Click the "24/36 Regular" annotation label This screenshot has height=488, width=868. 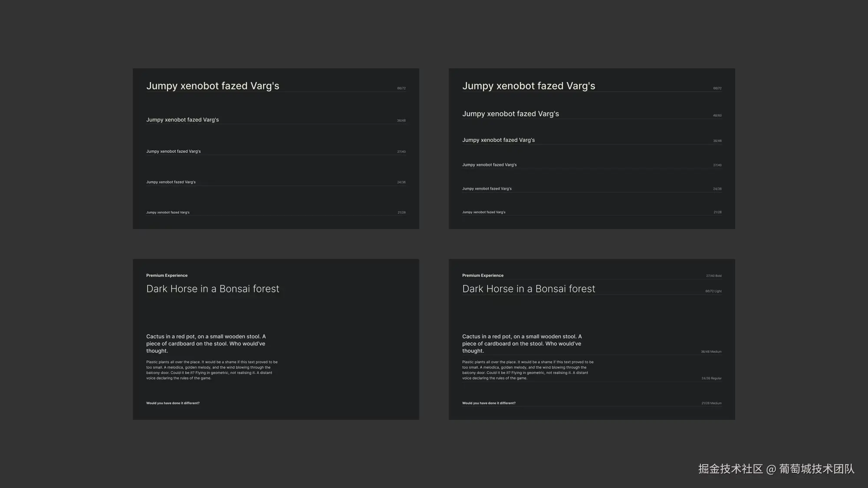click(711, 378)
